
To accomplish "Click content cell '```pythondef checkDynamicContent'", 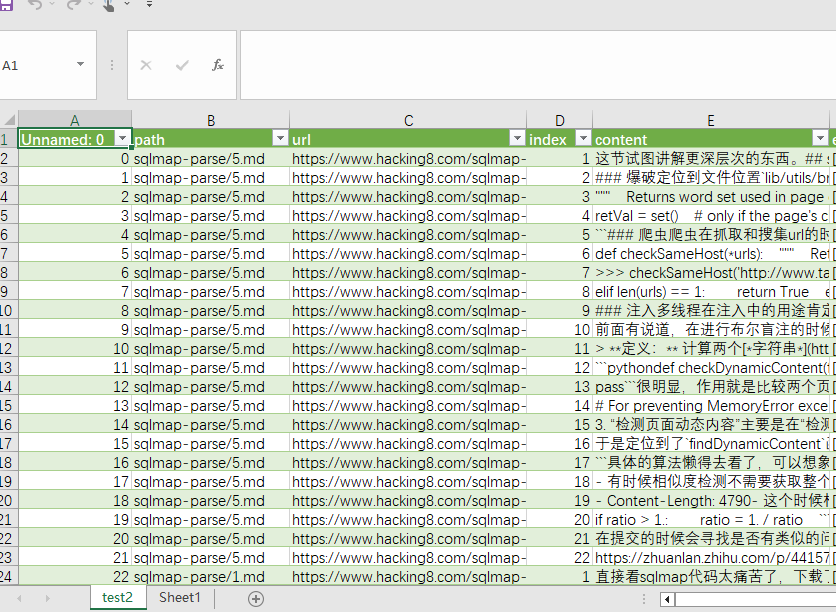I will [x=711, y=367].
